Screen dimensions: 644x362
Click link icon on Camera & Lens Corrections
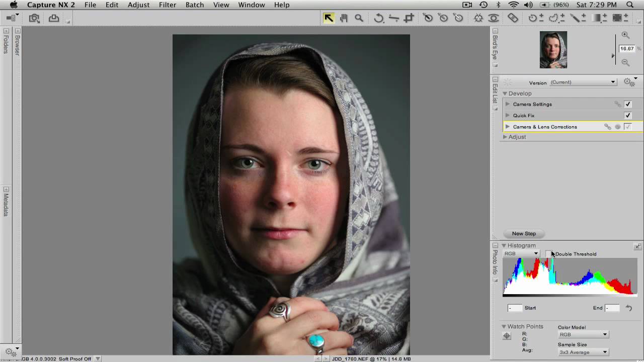pyautogui.click(x=608, y=127)
